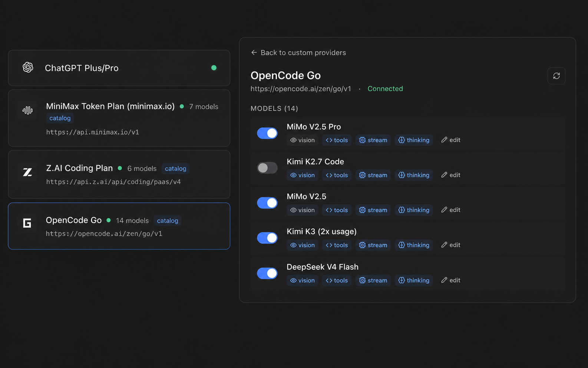The image size is (588, 368).
Task: Toggle tools tag on Kimi K3
Action: [337, 245]
